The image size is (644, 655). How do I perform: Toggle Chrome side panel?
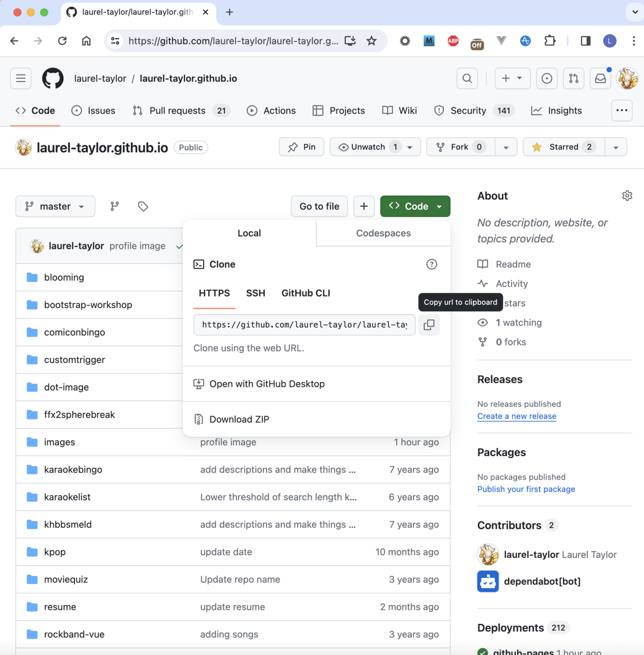[585, 41]
